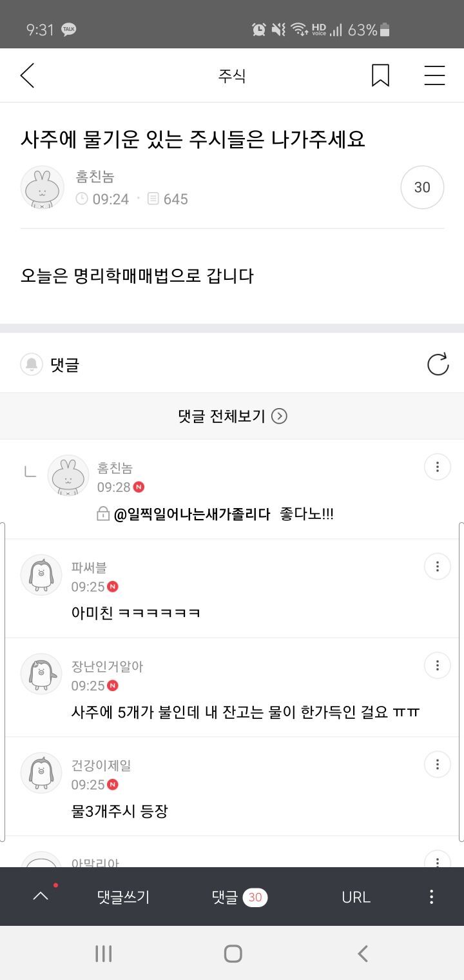Toggle the comment notification bell
The height and width of the screenshot is (980, 464).
[x=31, y=364]
